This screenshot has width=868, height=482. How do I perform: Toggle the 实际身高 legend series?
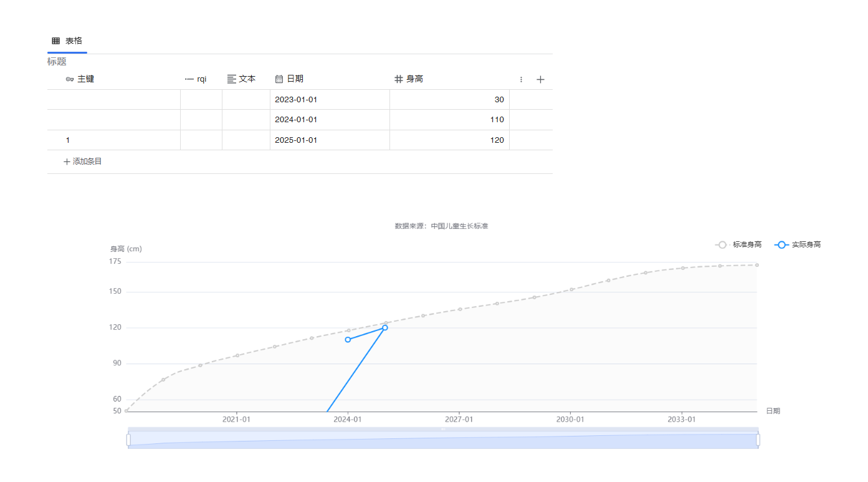pos(798,244)
